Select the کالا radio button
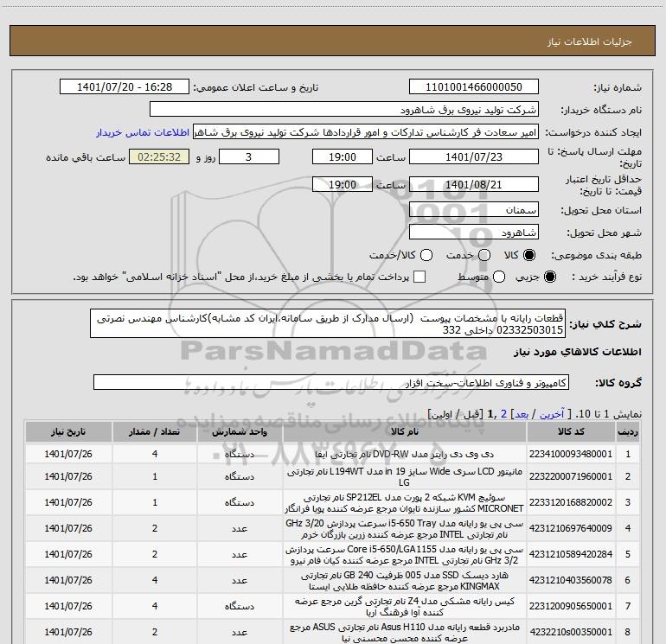The image size is (666, 644). coord(529,255)
